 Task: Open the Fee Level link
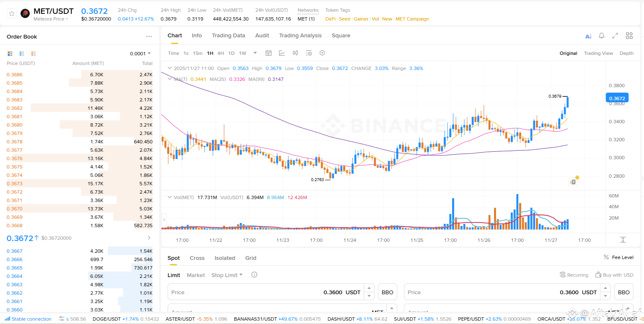(x=623, y=257)
